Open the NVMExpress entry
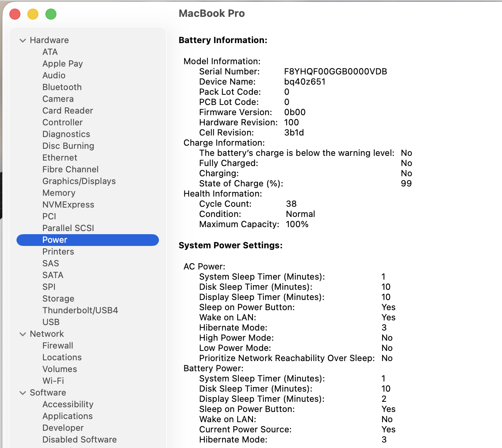This screenshot has height=448, width=502. (69, 205)
